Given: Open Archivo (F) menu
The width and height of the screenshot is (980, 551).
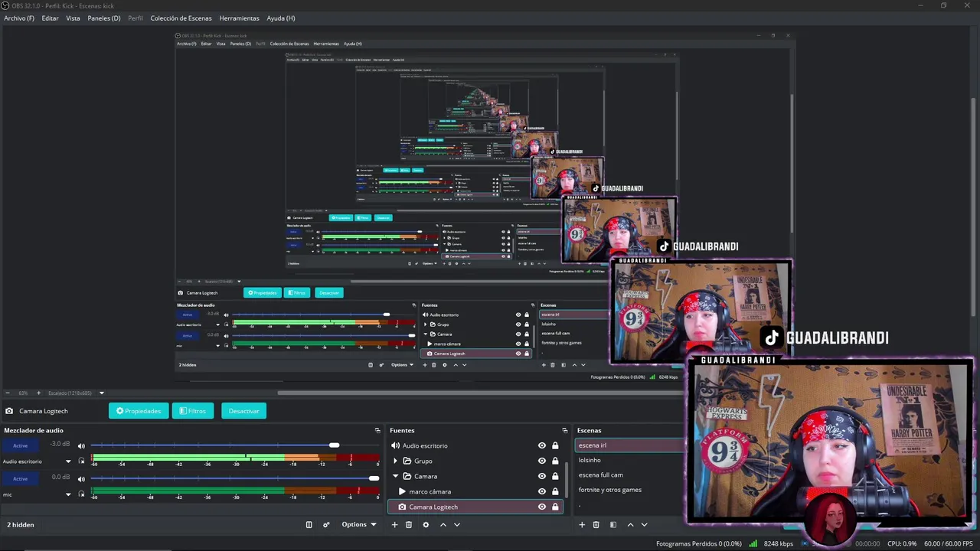Looking at the screenshot, I should pyautogui.click(x=19, y=18).
